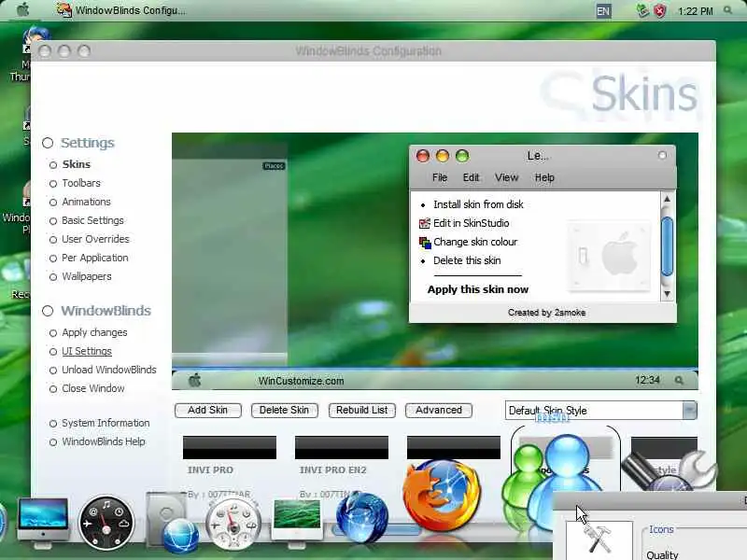747x560 pixels.
Task: Open the iMac computer dock icon
Action: 42,523
